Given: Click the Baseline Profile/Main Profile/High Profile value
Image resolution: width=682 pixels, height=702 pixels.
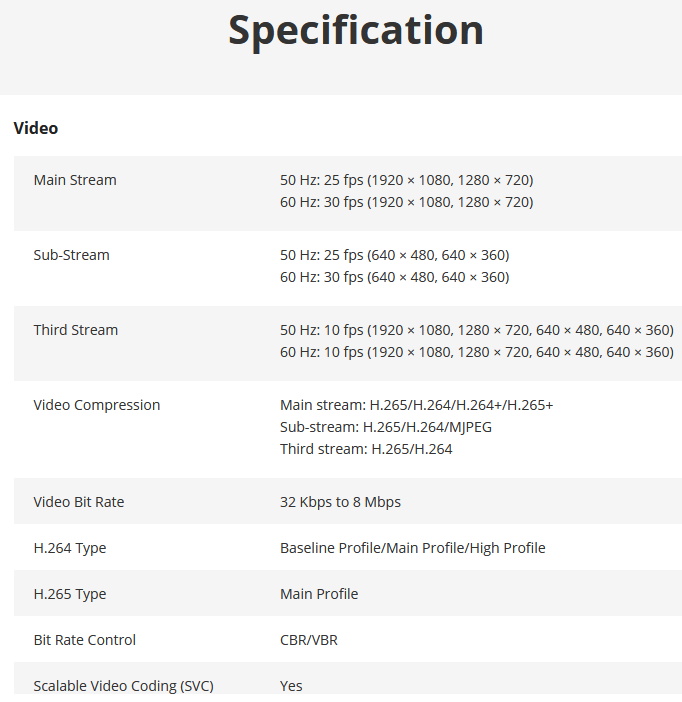Looking at the screenshot, I should (x=412, y=548).
